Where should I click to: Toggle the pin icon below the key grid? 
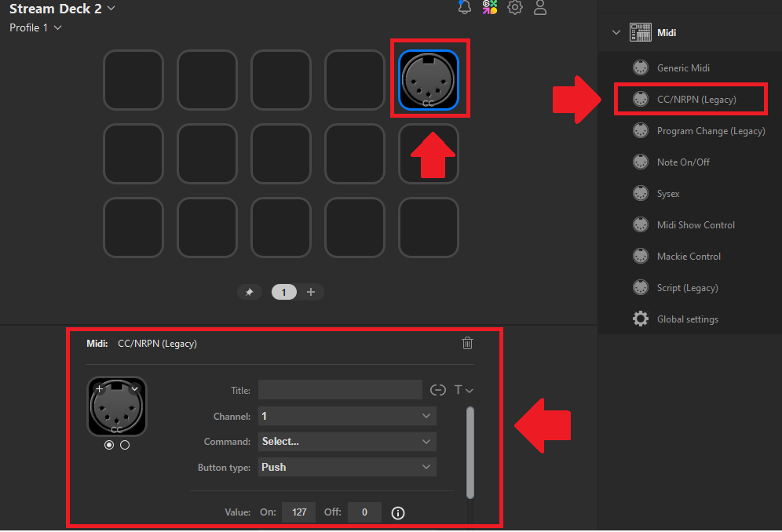(250, 291)
